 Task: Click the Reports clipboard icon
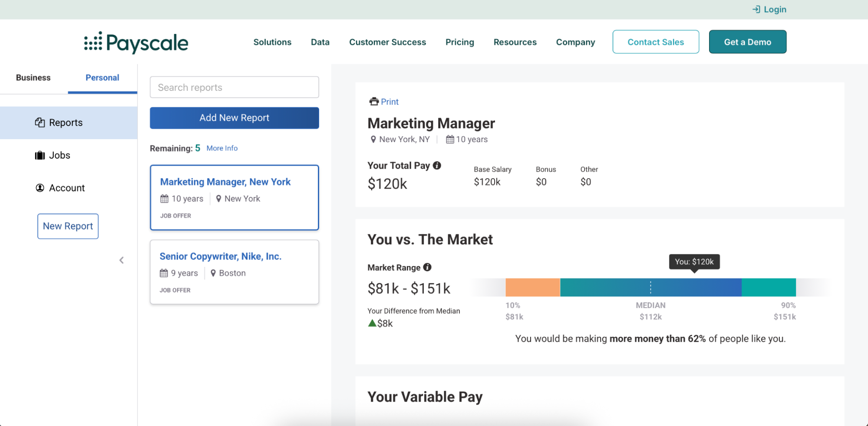[x=40, y=123]
